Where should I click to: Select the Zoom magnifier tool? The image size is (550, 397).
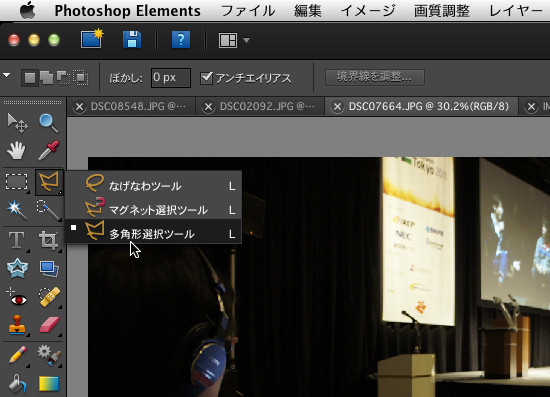(x=48, y=123)
